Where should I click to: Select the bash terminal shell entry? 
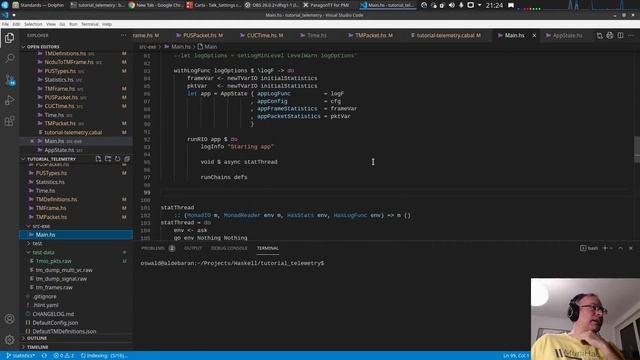click(589, 248)
